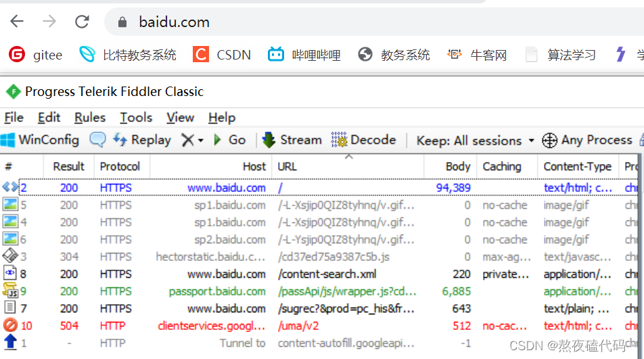Click the comment speech bubble icon
This screenshot has width=644, height=359.
tap(97, 140)
